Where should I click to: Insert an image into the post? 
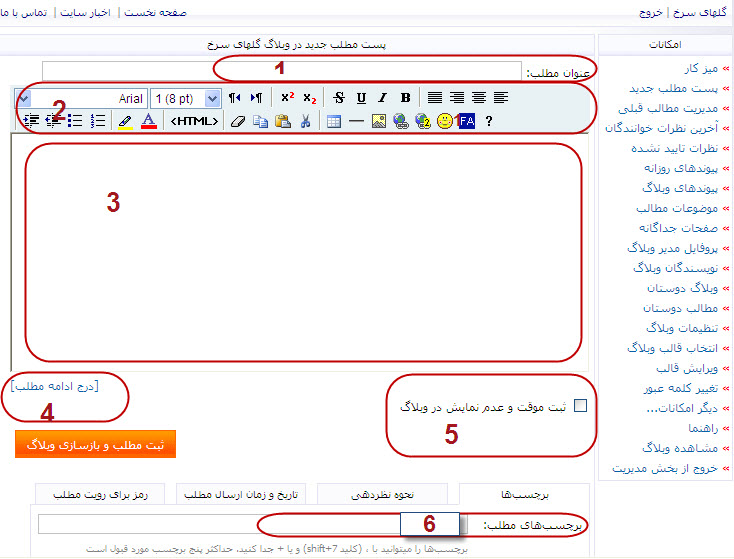[378, 121]
